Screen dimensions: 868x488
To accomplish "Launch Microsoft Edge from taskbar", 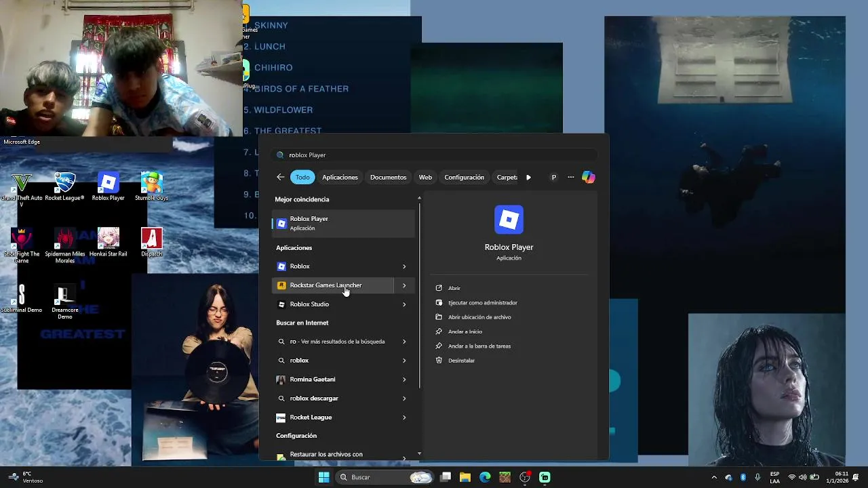I will click(x=485, y=477).
